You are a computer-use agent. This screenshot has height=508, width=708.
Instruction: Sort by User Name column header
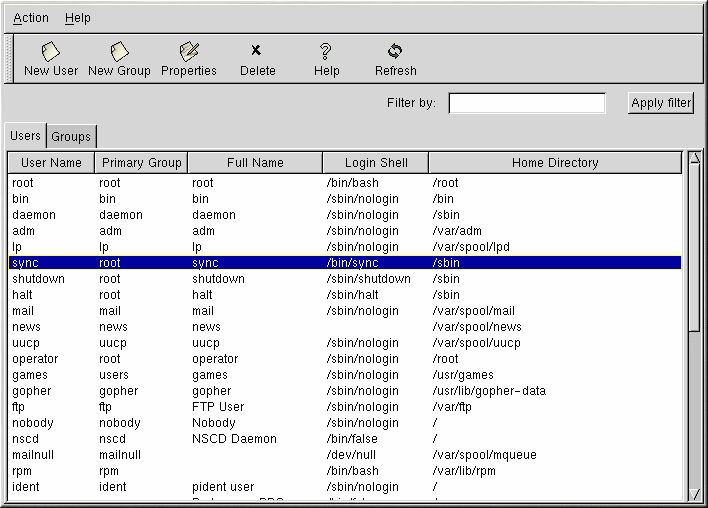[x=51, y=163]
